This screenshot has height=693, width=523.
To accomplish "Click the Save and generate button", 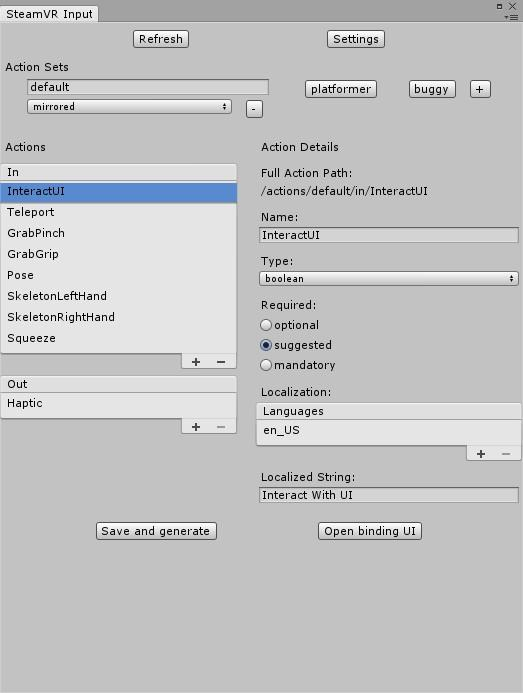I will [156, 531].
